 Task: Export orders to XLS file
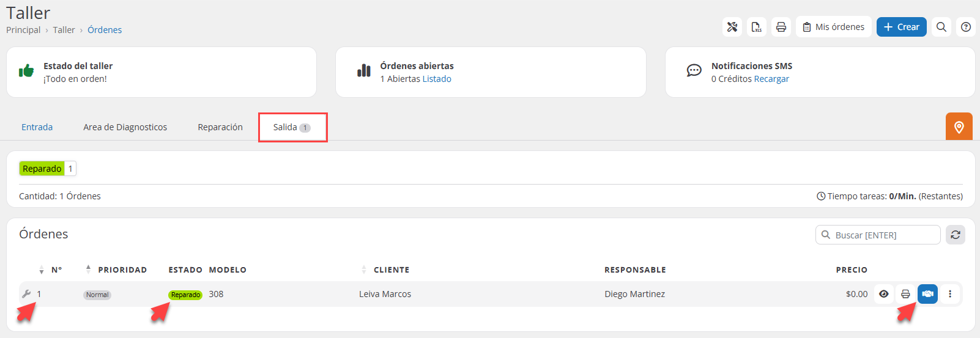(x=757, y=27)
